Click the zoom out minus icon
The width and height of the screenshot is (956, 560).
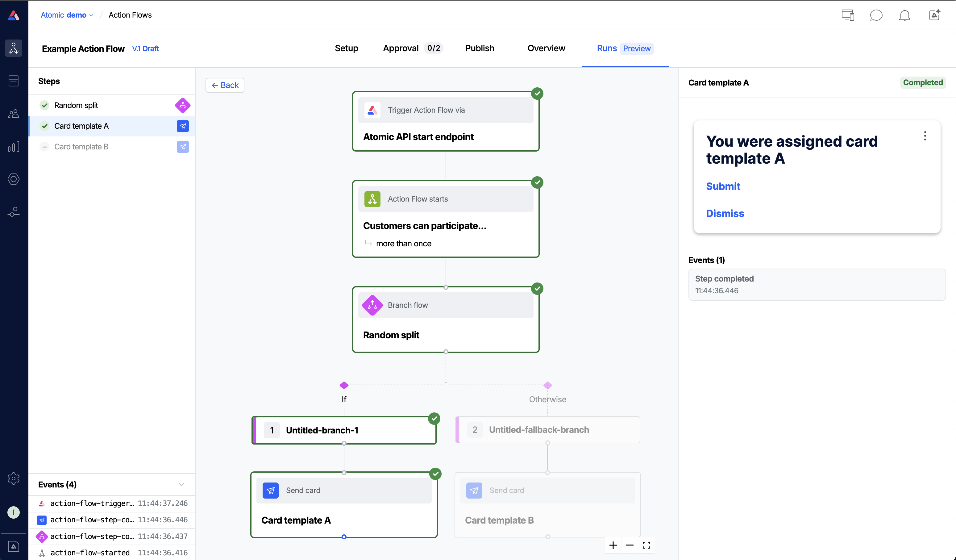click(x=630, y=545)
